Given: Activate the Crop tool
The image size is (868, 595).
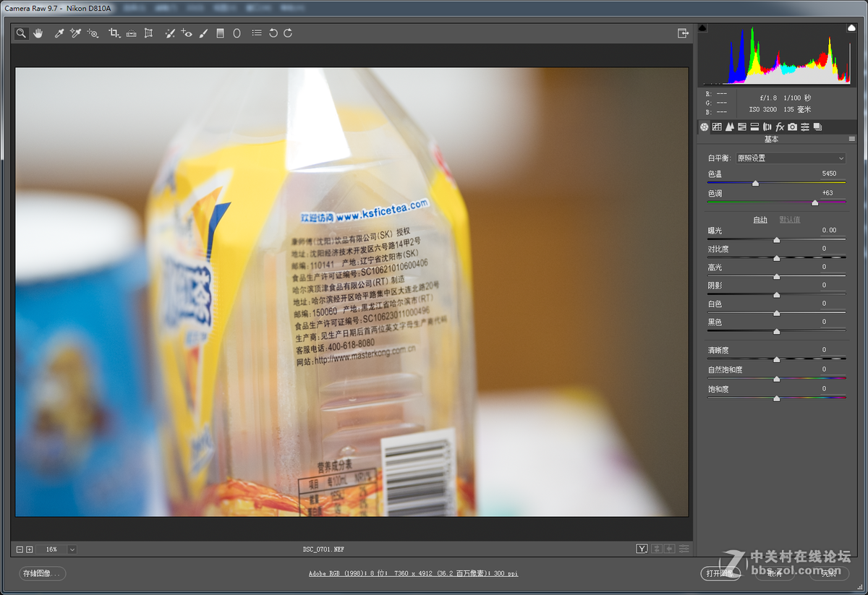Looking at the screenshot, I should point(114,33).
